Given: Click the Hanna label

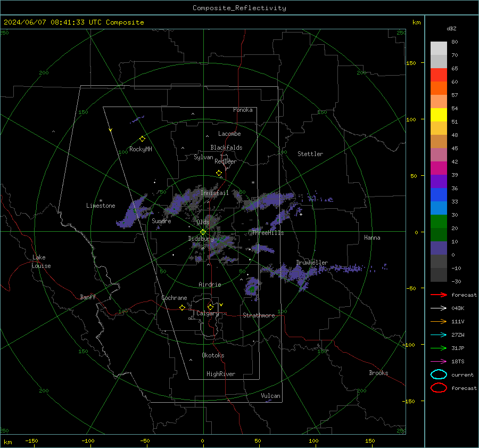Looking at the screenshot, I should tap(372, 238).
